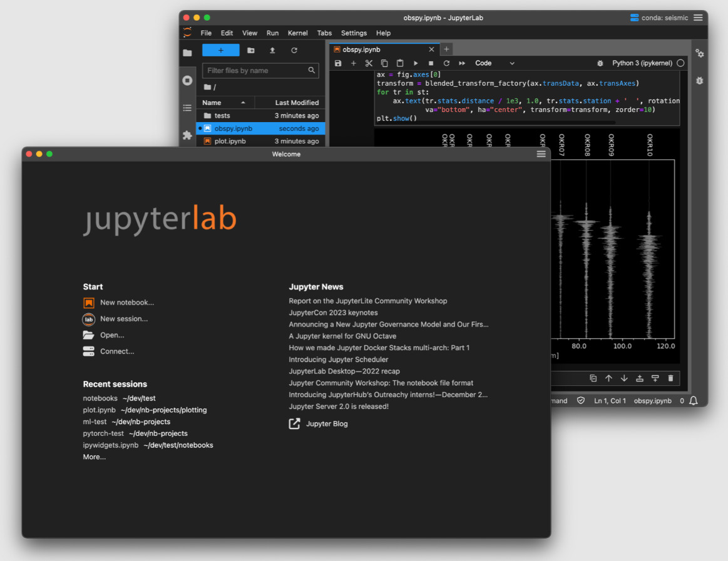The image size is (728, 561).
Task: Restart the kernel icon in toolbar
Action: pos(446,63)
